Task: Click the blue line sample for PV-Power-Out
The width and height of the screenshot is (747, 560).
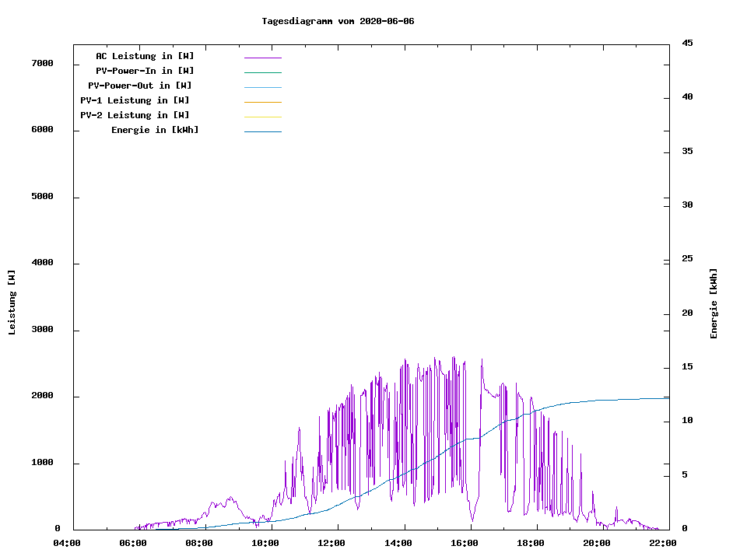Action: click(262, 87)
